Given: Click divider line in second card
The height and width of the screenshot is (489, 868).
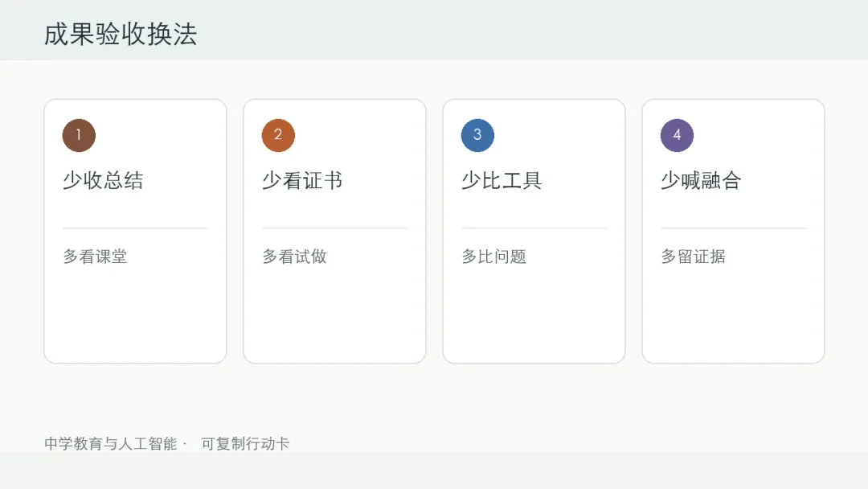Looking at the screenshot, I should coord(335,228).
